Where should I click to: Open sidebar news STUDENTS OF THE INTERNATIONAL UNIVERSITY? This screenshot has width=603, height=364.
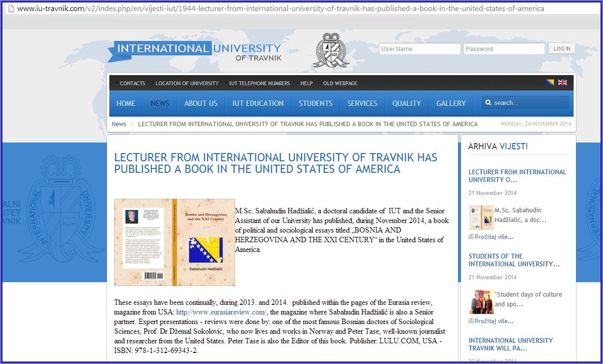pyautogui.click(x=514, y=260)
